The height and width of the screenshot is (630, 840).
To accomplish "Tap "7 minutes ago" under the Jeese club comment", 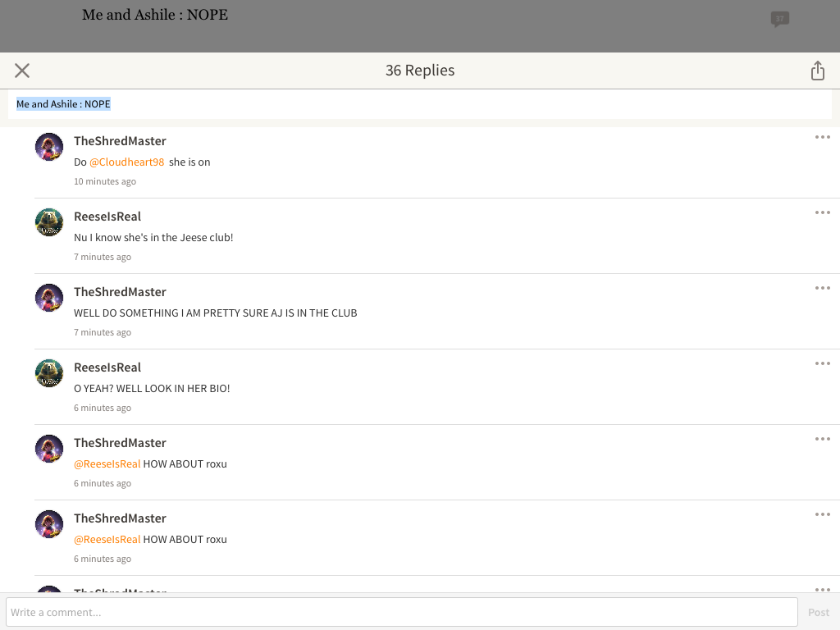I will tap(103, 257).
